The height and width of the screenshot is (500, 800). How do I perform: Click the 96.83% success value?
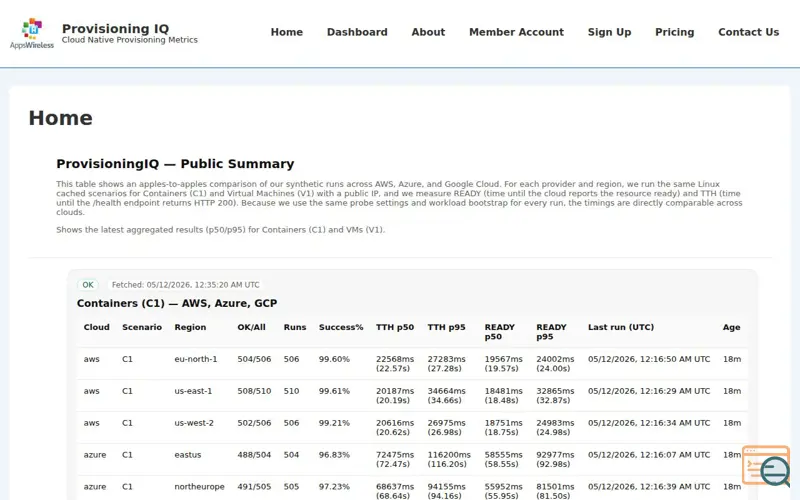point(334,455)
